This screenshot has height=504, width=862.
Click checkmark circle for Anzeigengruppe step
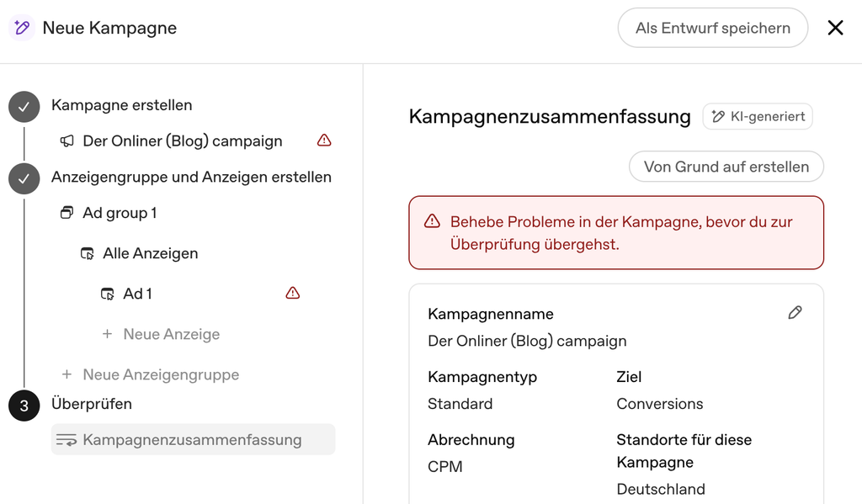[24, 178]
